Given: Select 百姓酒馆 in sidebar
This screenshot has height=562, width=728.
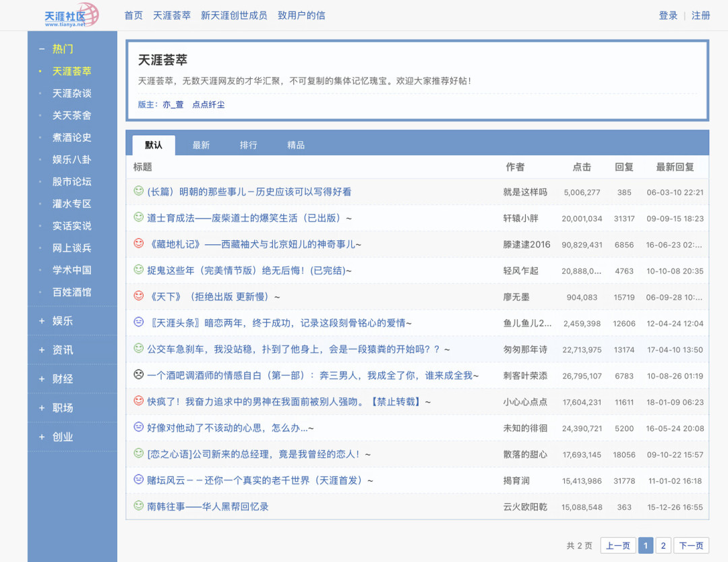Looking at the screenshot, I should point(72,292).
